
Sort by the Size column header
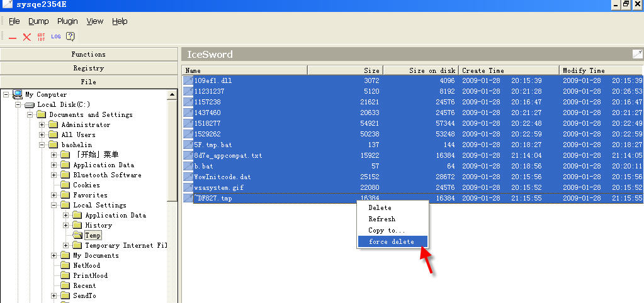pos(346,70)
